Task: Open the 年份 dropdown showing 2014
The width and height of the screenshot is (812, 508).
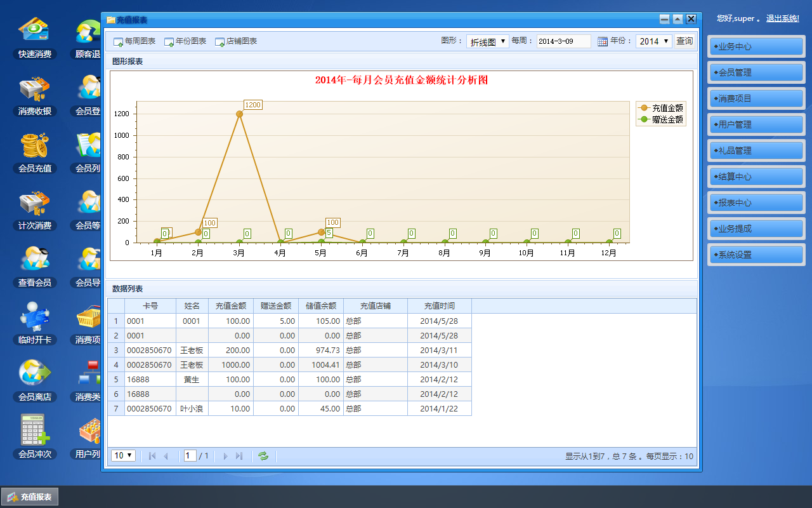Action: click(654, 41)
